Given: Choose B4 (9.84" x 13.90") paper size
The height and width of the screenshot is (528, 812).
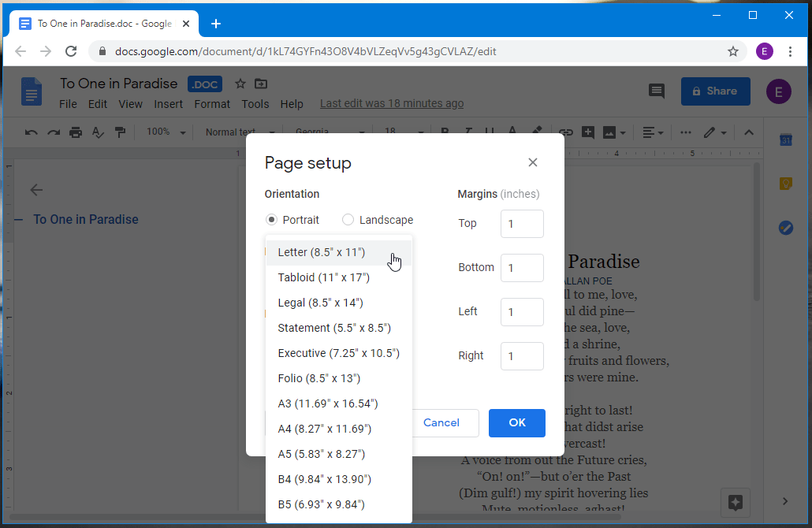Looking at the screenshot, I should click(x=339, y=479).
